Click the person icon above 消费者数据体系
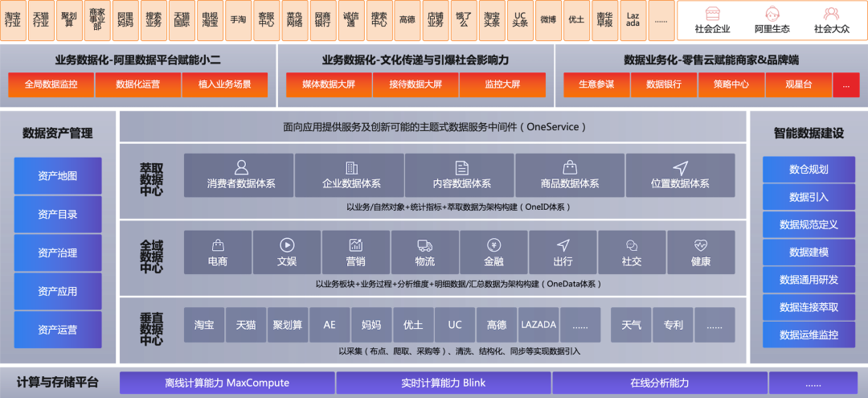This screenshot has height=398, width=868. pos(241,167)
